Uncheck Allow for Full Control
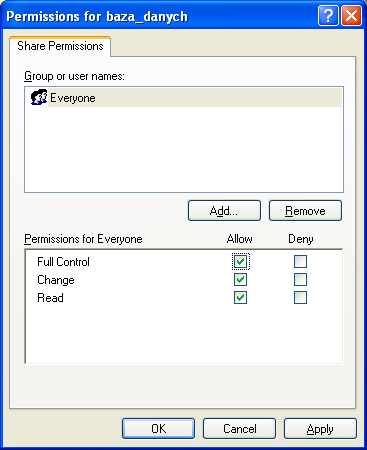The width and height of the screenshot is (367, 450). (x=241, y=262)
